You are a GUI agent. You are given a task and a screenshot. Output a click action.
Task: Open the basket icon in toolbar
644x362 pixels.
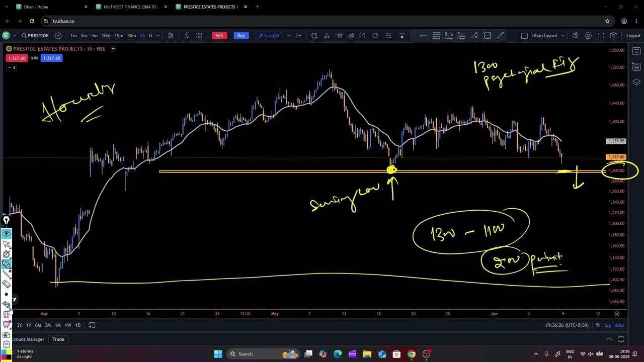(x=340, y=36)
